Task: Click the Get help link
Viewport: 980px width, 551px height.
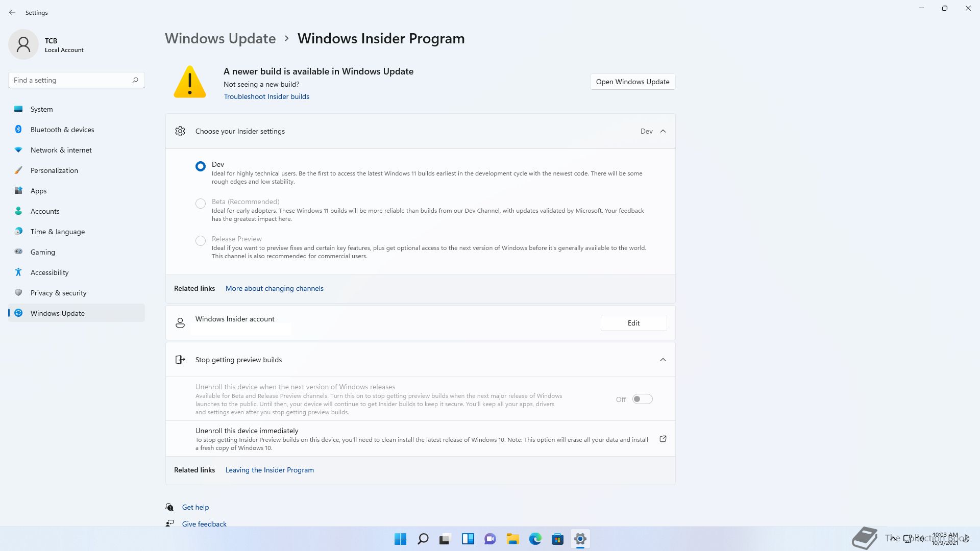Action: coord(195,507)
